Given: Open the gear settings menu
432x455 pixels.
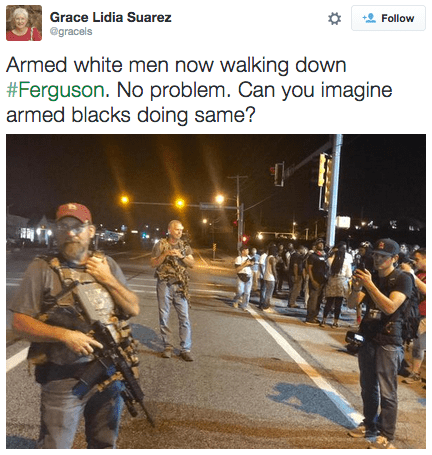Looking at the screenshot, I should tap(334, 19).
